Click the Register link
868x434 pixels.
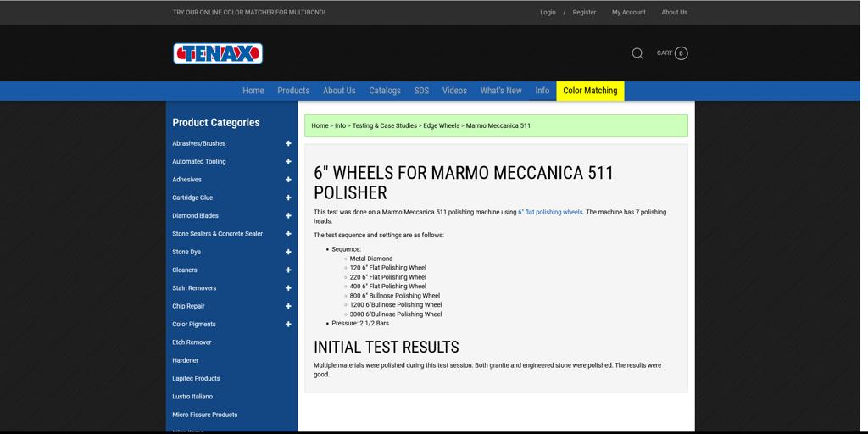pyautogui.click(x=584, y=12)
